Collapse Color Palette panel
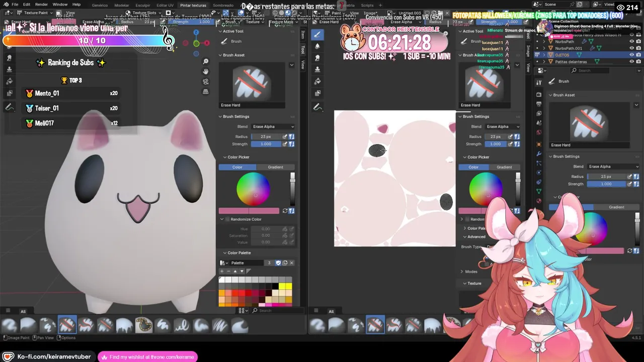Screen dimensions: 644x362 point(224,253)
